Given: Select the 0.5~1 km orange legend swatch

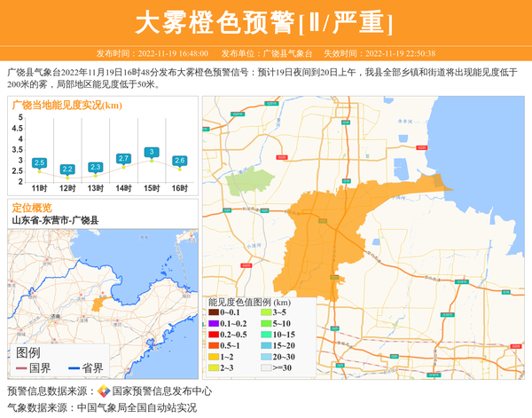Looking at the screenshot, I should (x=213, y=345).
